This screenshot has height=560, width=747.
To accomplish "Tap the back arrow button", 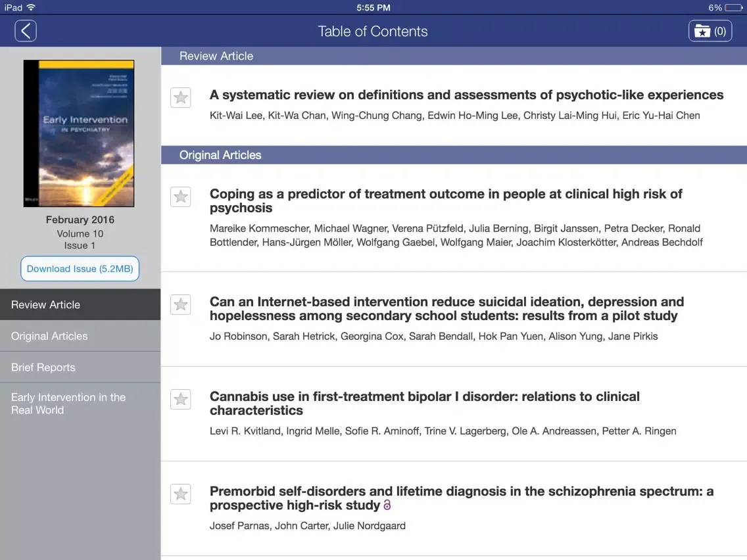I will (x=26, y=31).
